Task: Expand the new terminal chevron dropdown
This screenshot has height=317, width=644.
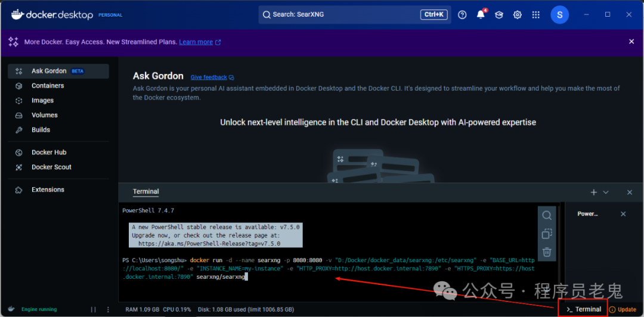Action: point(605,192)
